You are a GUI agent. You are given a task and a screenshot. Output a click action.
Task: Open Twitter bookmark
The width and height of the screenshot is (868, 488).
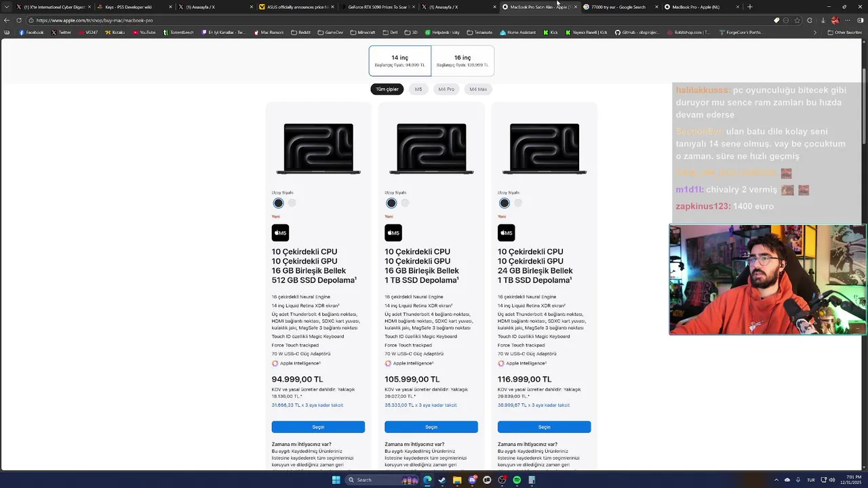[61, 33]
